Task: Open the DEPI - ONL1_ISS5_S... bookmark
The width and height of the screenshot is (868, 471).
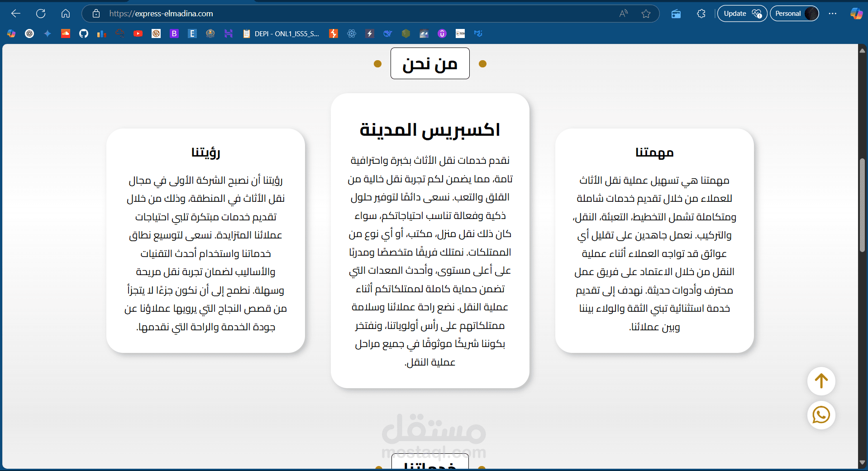Action: 281,33
